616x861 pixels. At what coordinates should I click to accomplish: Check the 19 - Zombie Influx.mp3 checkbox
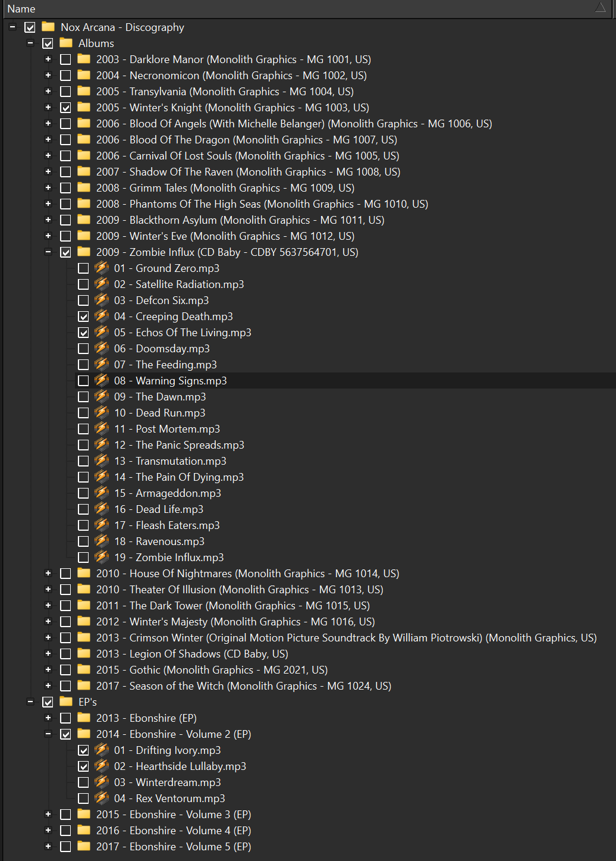click(x=83, y=558)
